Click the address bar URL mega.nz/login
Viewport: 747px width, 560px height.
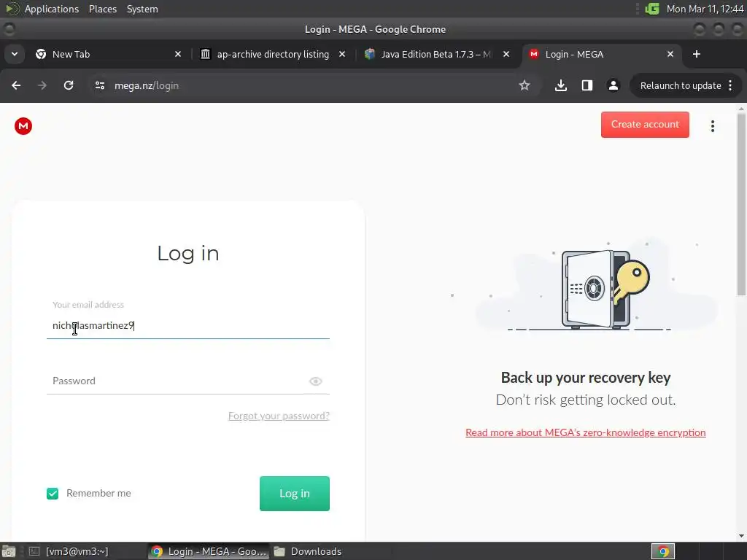coord(146,86)
